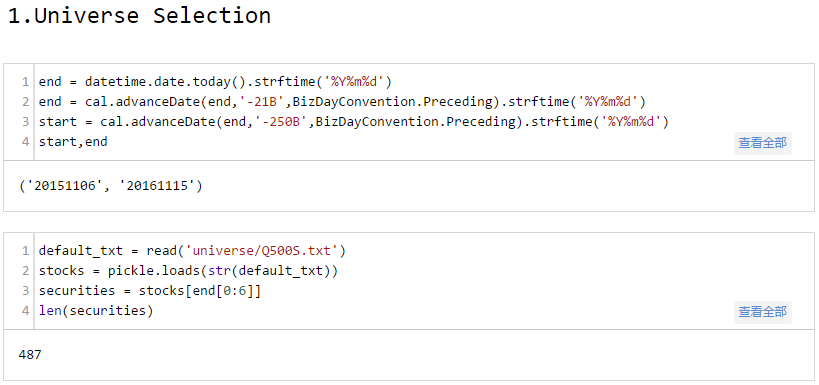
Task: Click line number 2 in first code cell
Action: point(26,102)
